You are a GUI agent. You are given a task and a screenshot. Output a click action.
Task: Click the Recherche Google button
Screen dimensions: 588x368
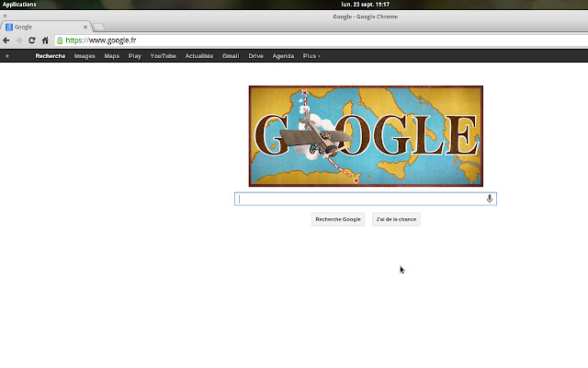(338, 219)
